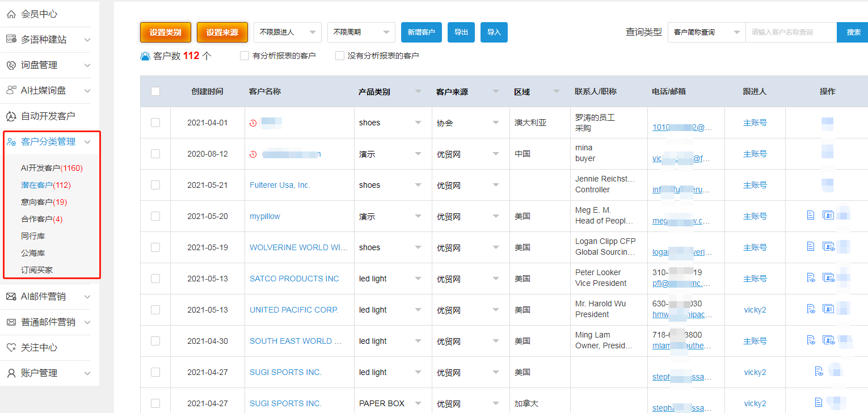
Task: Click the orange 设置类别 button
Action: point(166,32)
